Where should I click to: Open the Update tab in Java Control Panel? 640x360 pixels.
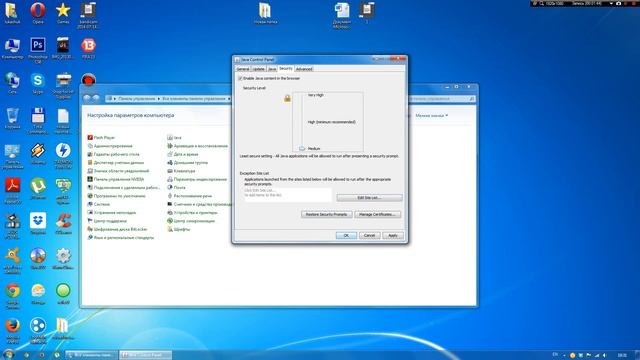[x=259, y=69]
